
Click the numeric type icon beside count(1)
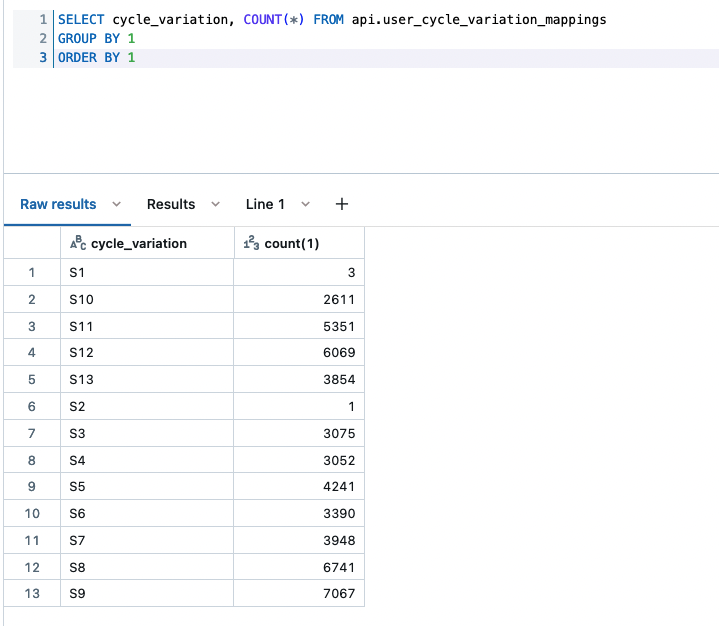[251, 243]
